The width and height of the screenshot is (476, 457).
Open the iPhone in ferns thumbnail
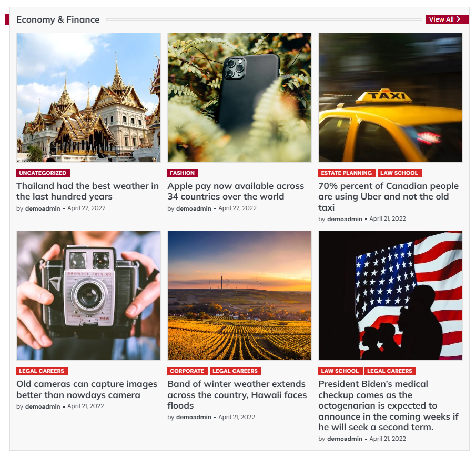pyautogui.click(x=239, y=97)
